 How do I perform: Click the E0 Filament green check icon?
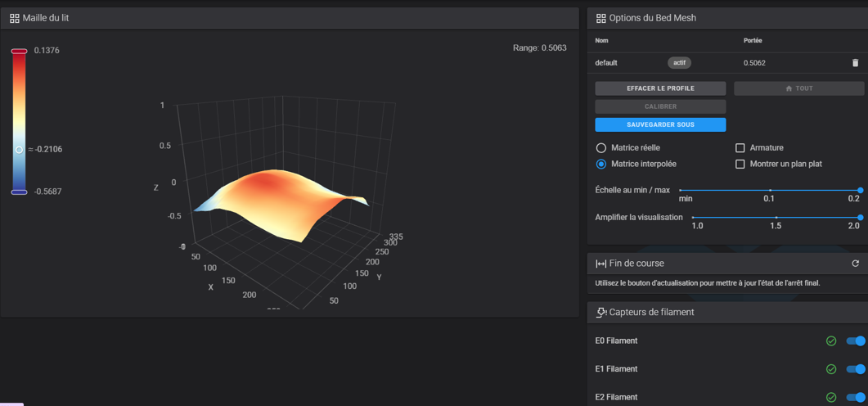831,341
